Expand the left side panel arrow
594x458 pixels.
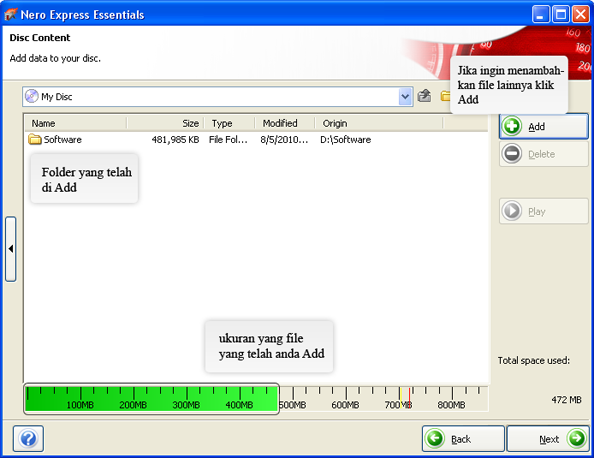[x=11, y=249]
